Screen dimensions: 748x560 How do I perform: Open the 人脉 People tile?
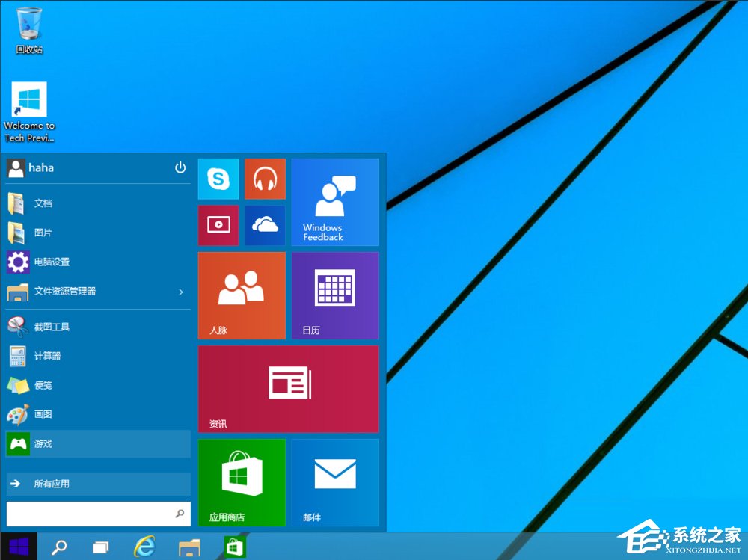click(241, 295)
